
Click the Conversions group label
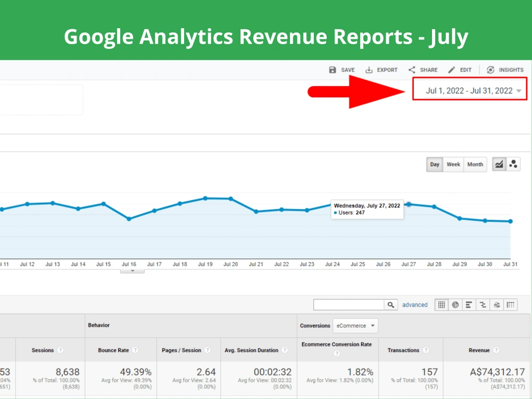315,326
